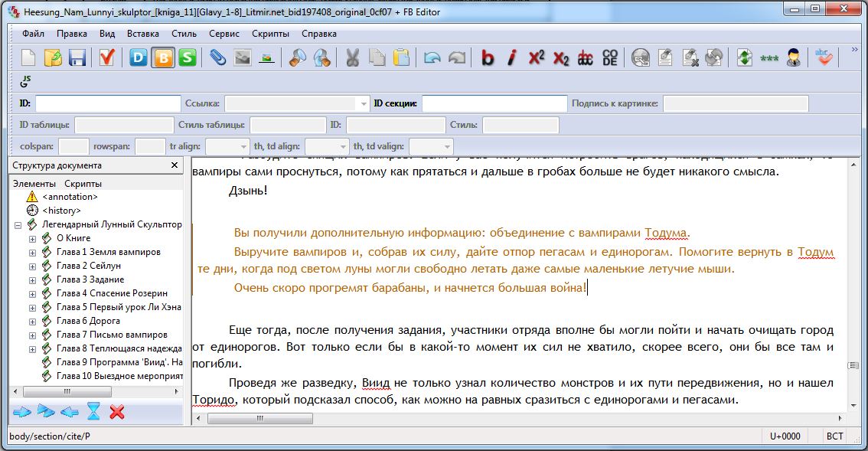Click the red Bold 'b' icon
The width and height of the screenshot is (868, 451).
(x=488, y=57)
